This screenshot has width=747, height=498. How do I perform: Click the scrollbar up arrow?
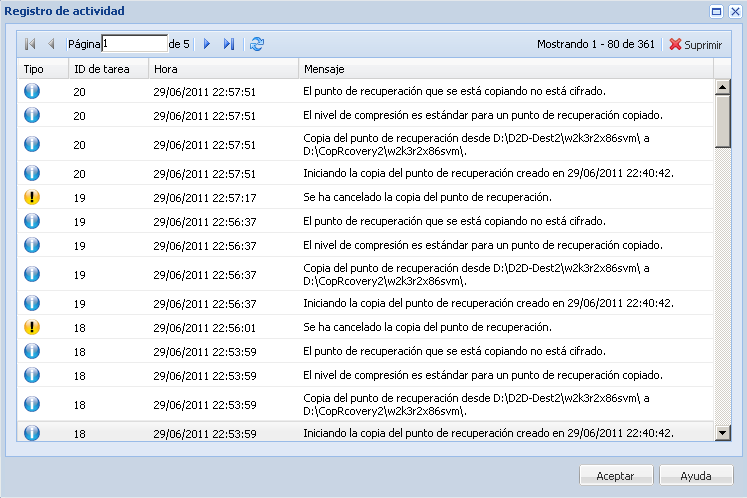[723, 87]
